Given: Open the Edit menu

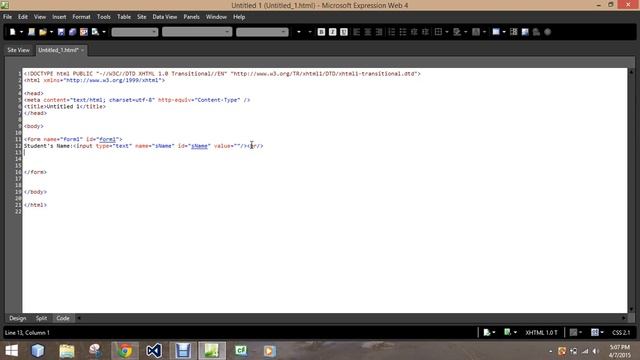Looking at the screenshot, I should point(23,17).
